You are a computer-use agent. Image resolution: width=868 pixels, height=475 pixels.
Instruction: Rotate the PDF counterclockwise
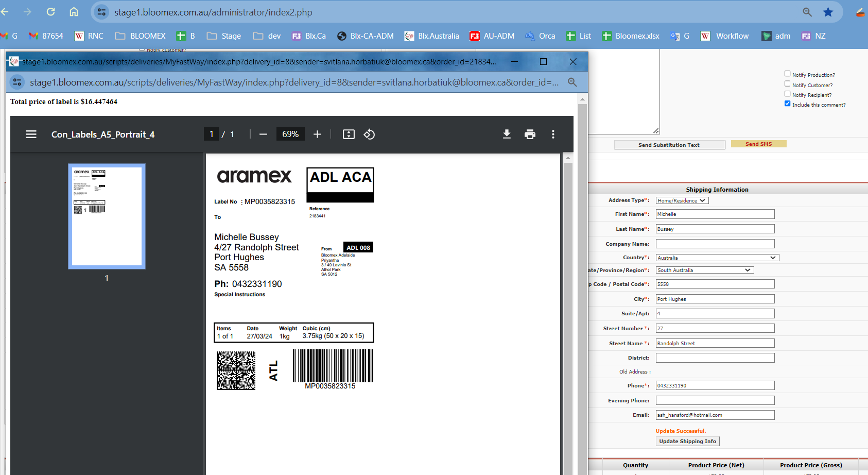(369, 134)
